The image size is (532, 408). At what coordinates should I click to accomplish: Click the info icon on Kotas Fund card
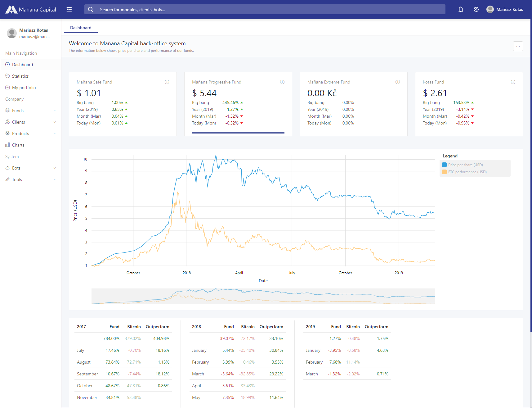coord(513,82)
